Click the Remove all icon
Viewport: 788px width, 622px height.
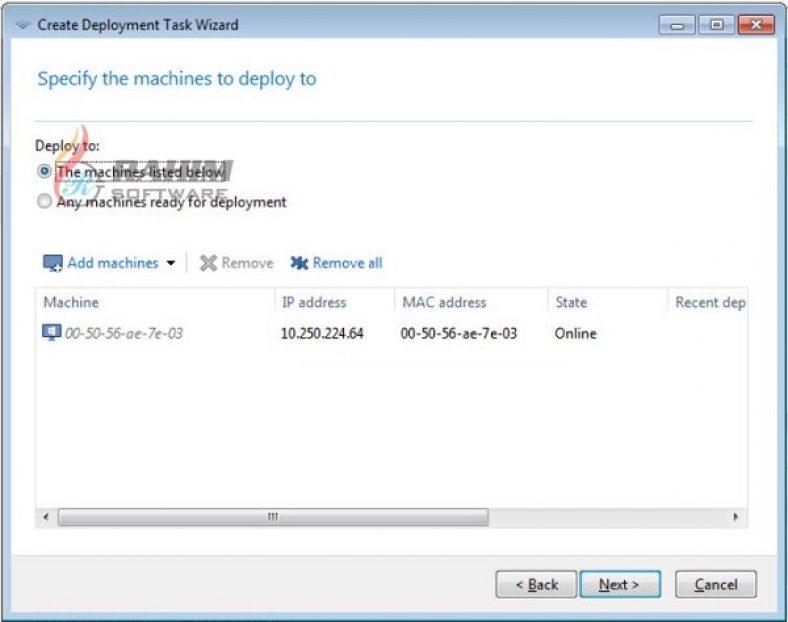coord(299,263)
